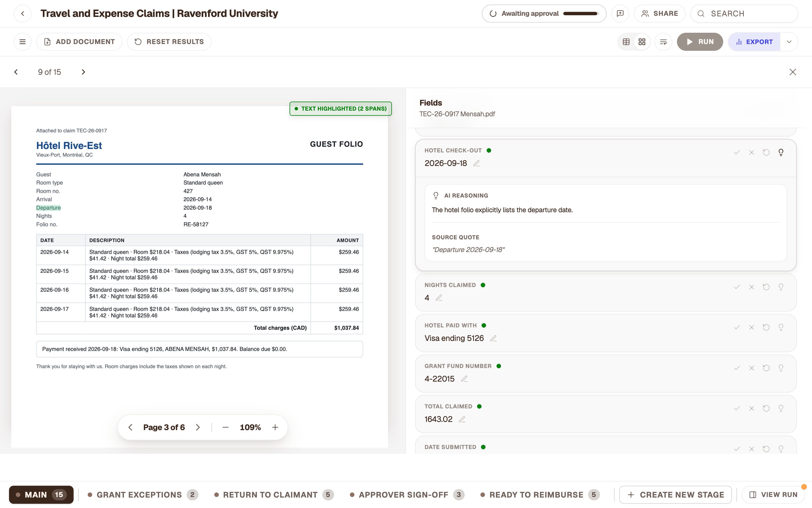Zoom in the document viewer
The image size is (812, 508).
(275, 427)
